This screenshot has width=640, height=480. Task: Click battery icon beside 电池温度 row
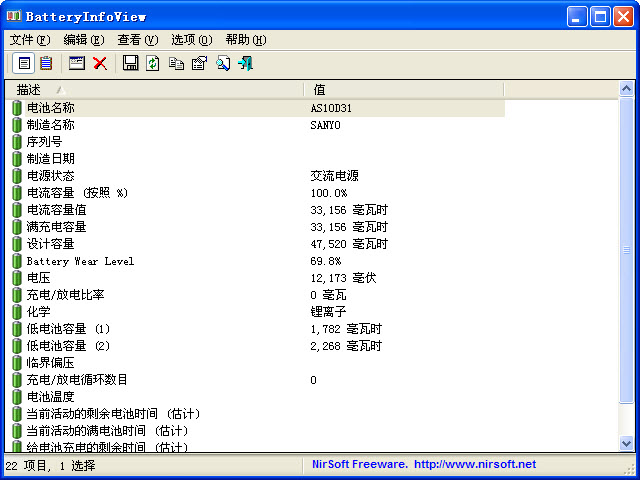(x=17, y=397)
